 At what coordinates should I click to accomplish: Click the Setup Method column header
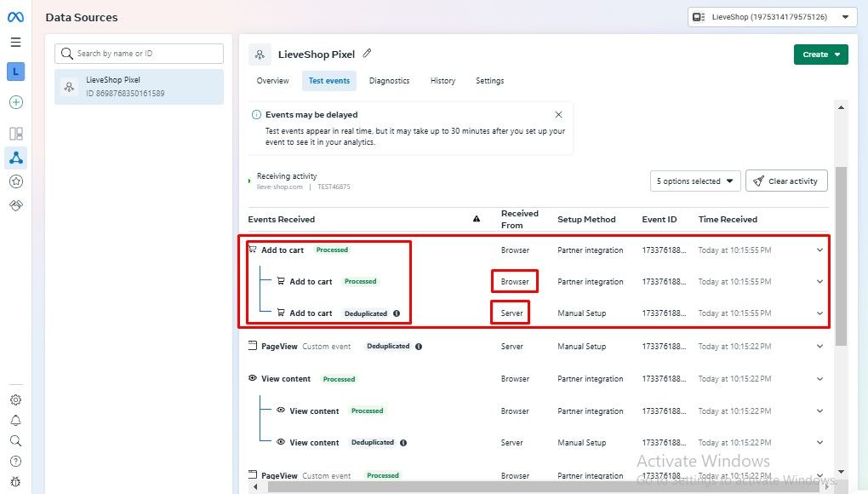click(x=586, y=219)
